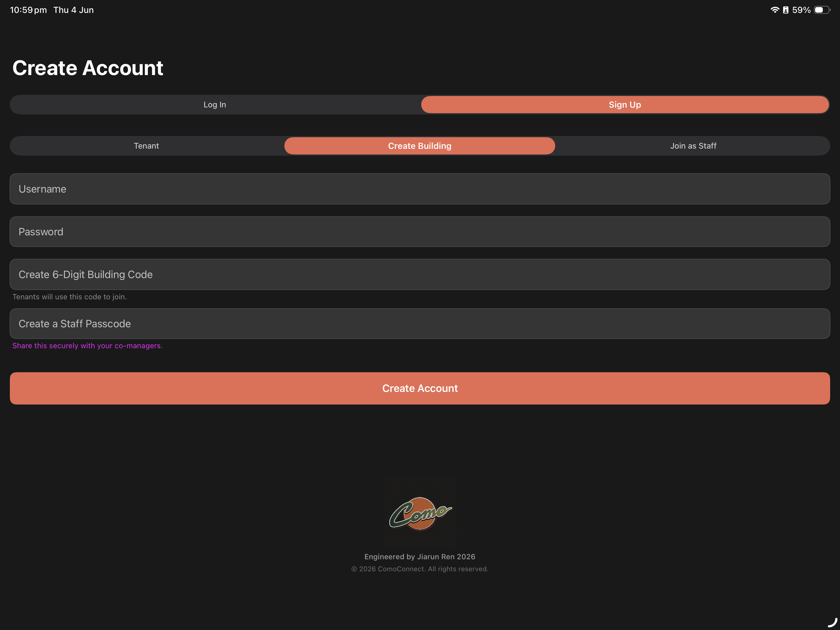Tap the Como logo
Image resolution: width=840 pixels, height=630 pixels.
tap(420, 514)
